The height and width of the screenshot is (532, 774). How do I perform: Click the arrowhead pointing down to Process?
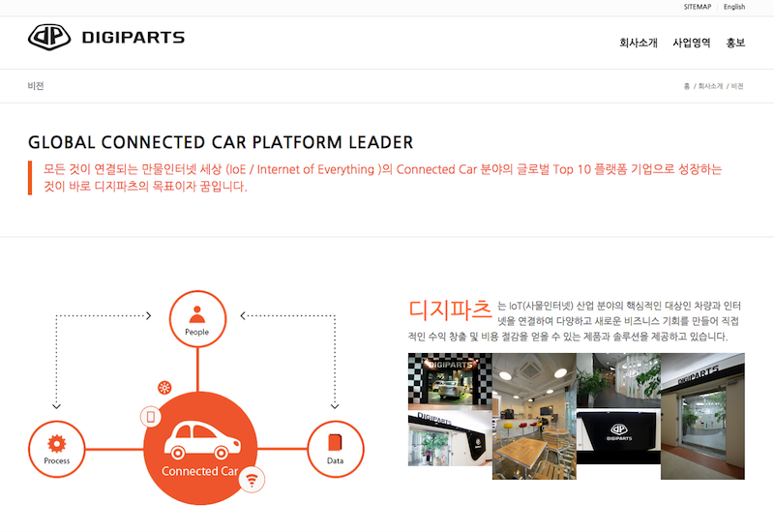click(56, 406)
